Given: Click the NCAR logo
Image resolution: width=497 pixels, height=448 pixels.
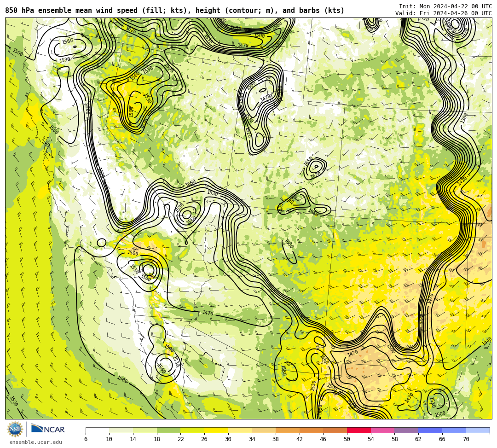Looking at the screenshot, I should coord(48,429).
